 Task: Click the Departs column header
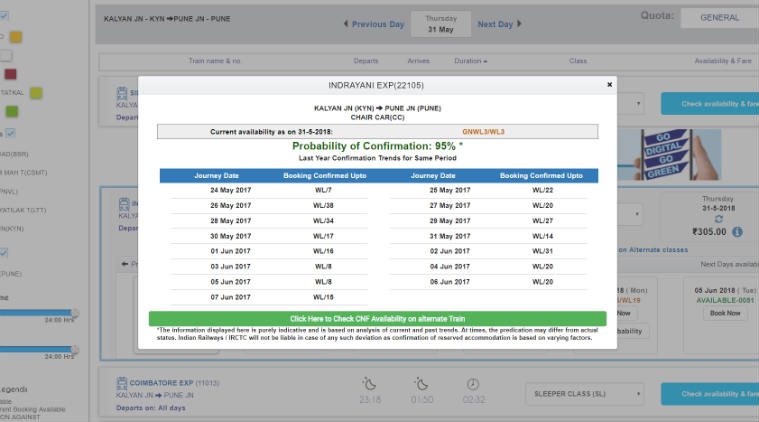366,61
